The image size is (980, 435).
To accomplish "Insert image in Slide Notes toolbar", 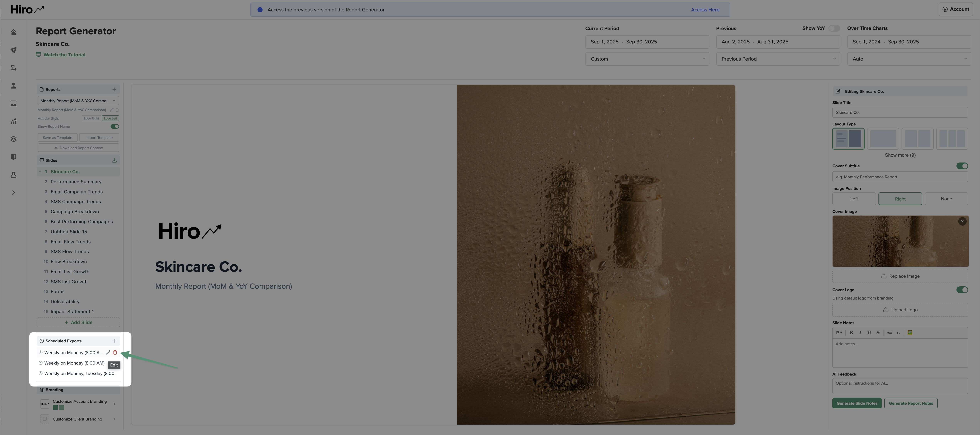I will tap(910, 333).
